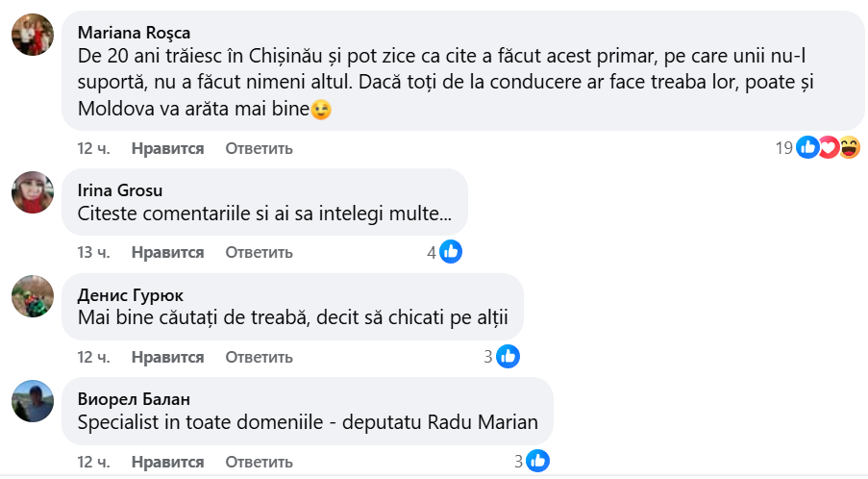
Task: Click the laughing reaction icon on Mariana's comment
Action: point(849,148)
